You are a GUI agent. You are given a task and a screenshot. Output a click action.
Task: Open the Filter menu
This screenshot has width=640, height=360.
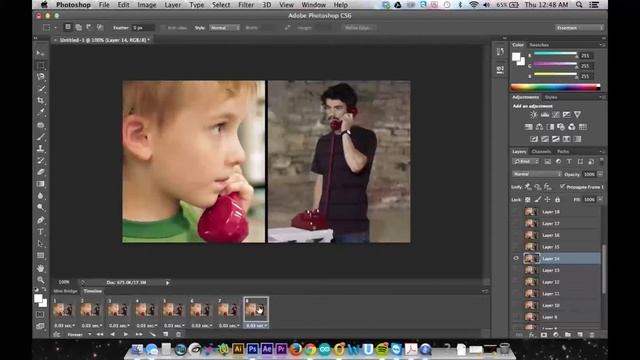coord(246,5)
